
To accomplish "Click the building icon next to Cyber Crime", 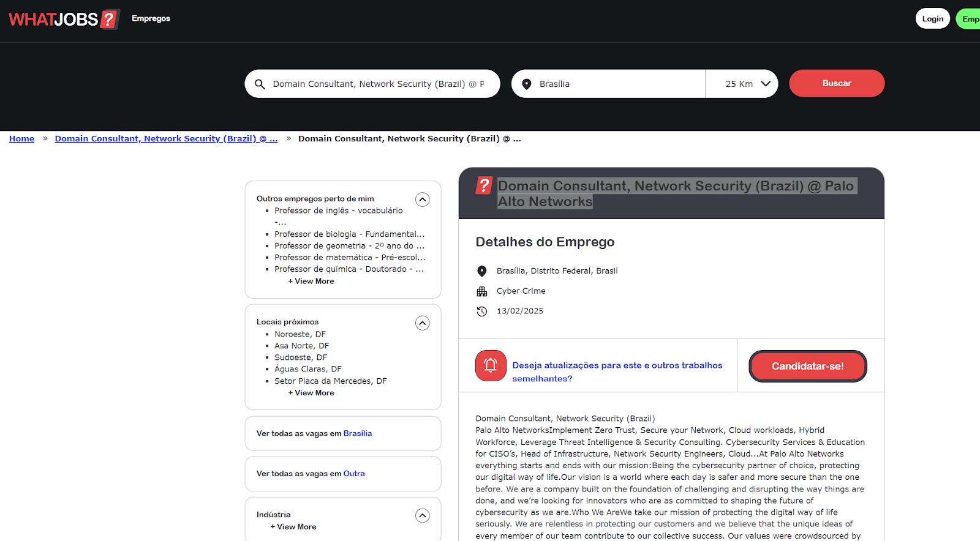I will [x=482, y=291].
